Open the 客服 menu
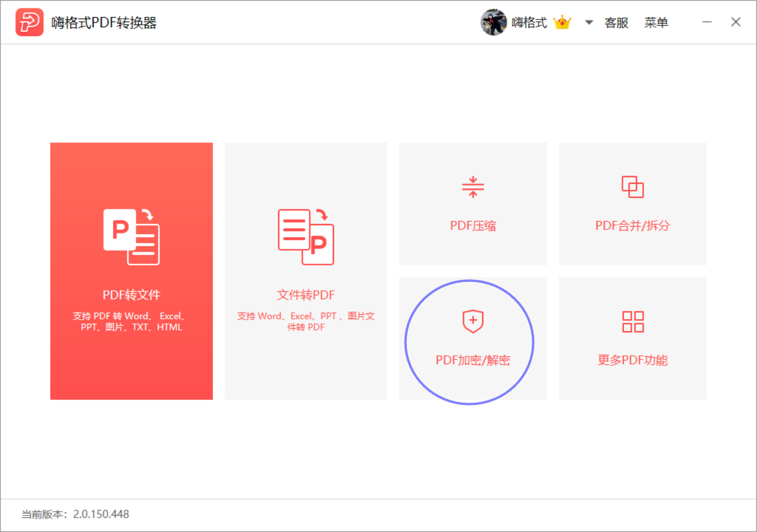This screenshot has height=532, width=757. 616,23
